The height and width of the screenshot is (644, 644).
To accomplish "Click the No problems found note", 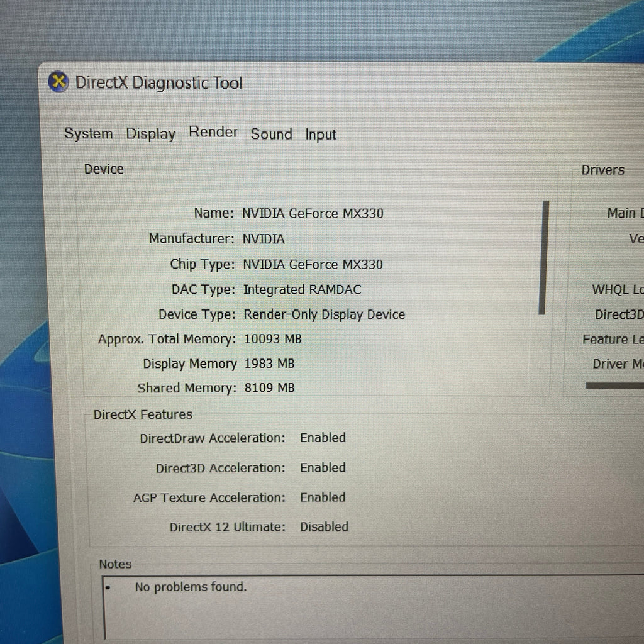I will point(191,587).
